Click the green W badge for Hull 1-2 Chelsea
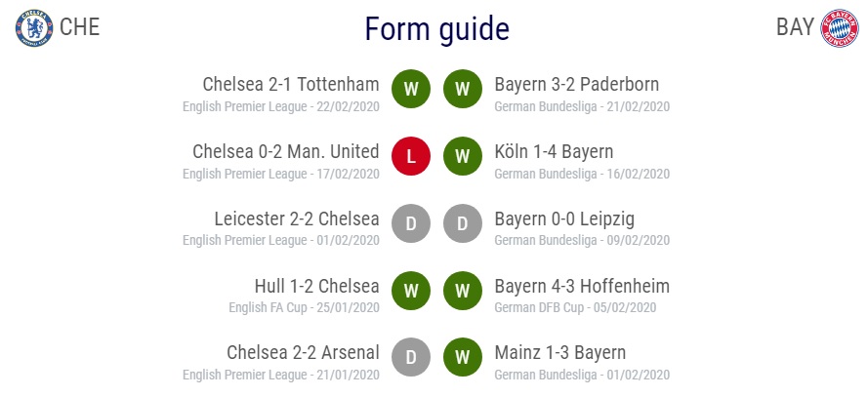This screenshot has width=868, height=397. point(411,291)
